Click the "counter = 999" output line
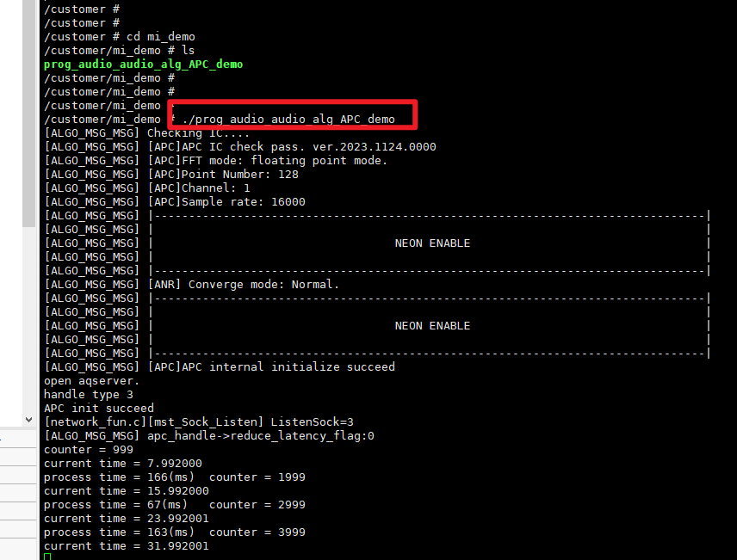The height and width of the screenshot is (560, 737). point(88,450)
